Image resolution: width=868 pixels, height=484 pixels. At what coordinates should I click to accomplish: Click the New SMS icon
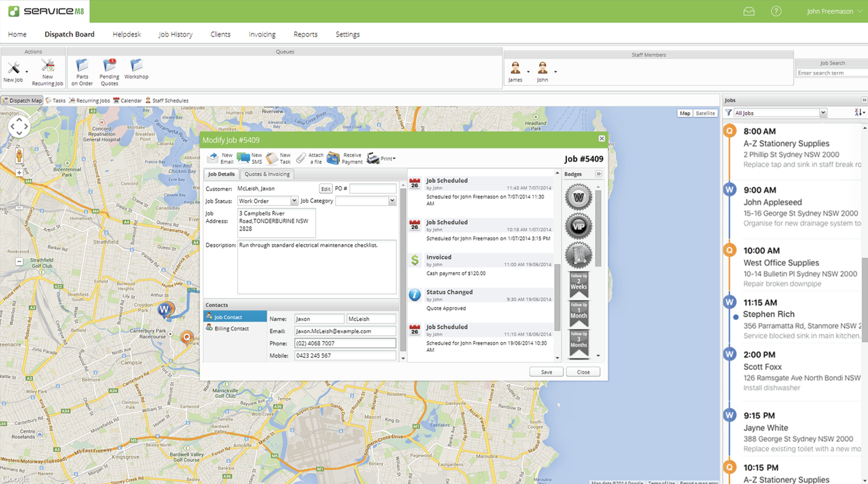243,158
